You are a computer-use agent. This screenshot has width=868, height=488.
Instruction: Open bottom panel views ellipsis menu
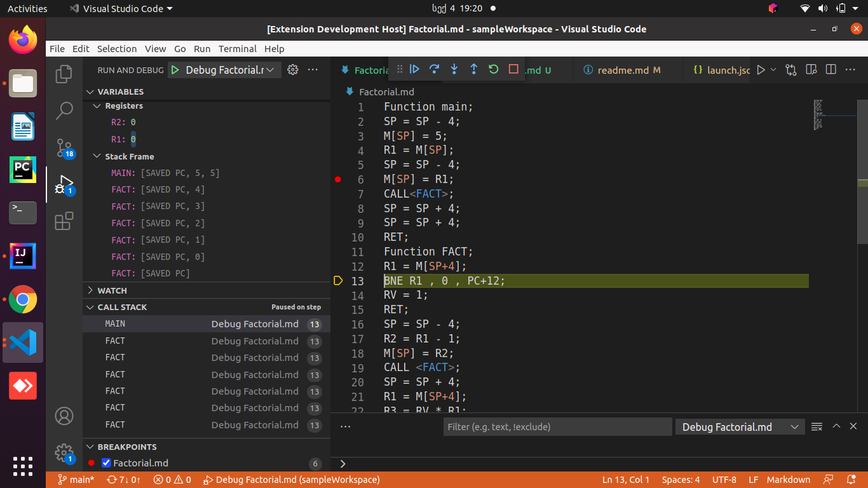[345, 426]
